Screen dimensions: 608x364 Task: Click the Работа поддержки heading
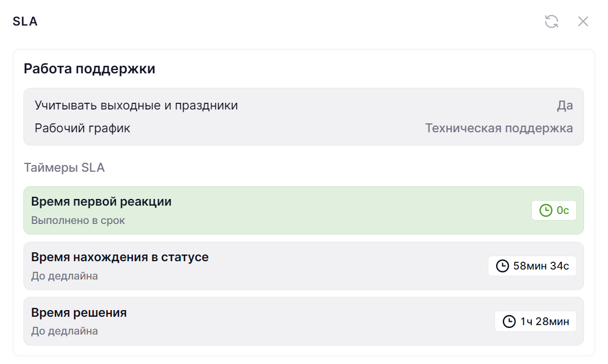(89, 69)
